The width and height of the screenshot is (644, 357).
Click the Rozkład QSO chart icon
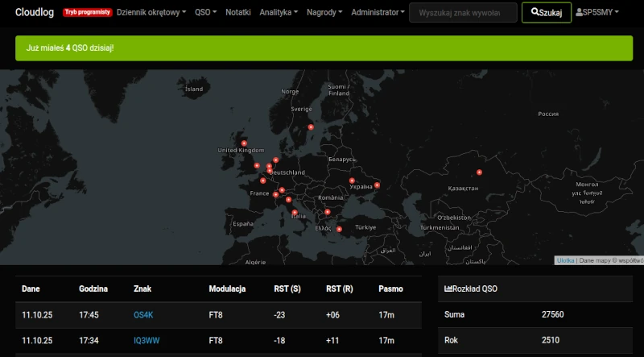pyautogui.click(x=448, y=289)
